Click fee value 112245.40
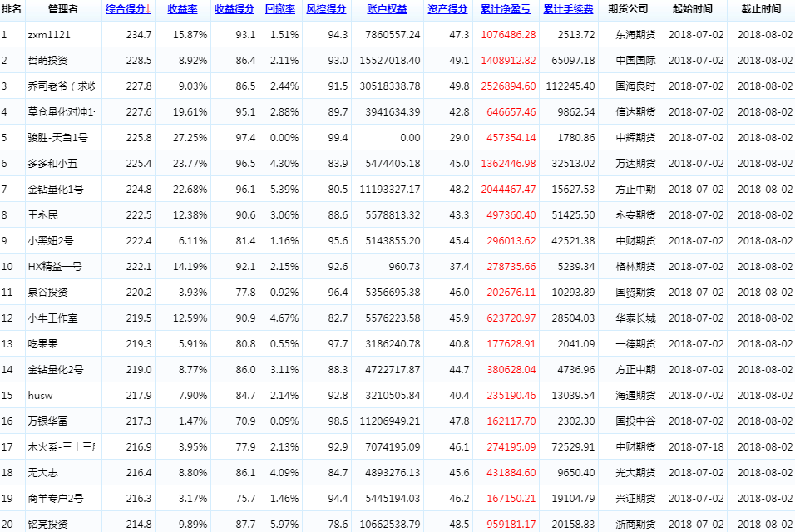Image resolution: width=795 pixels, height=532 pixels. click(x=570, y=86)
